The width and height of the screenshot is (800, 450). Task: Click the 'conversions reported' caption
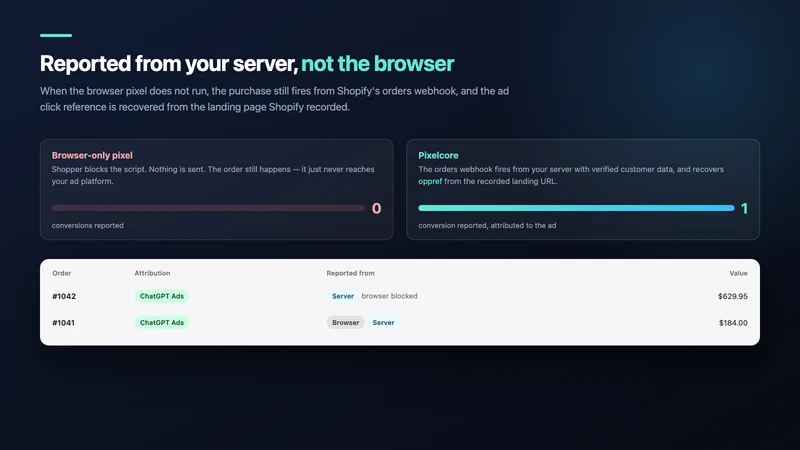[87, 226]
